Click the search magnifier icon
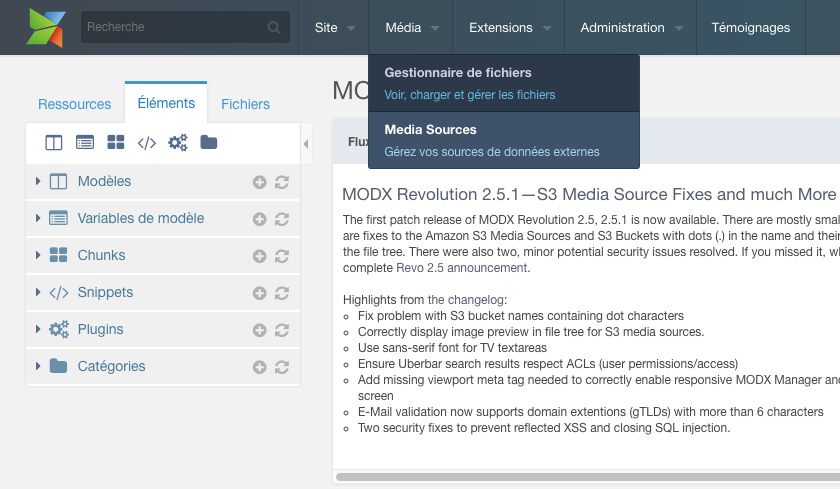This screenshot has width=840, height=489. (274, 27)
